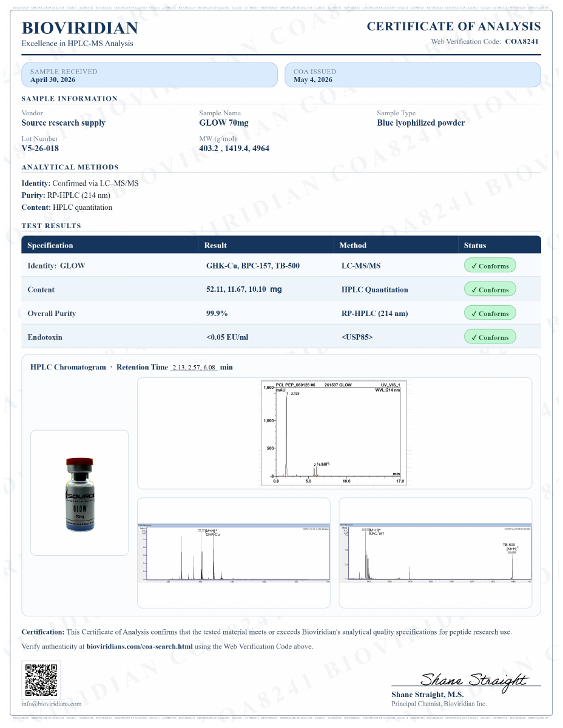Click the 99.9% overall purity value

tap(217, 313)
